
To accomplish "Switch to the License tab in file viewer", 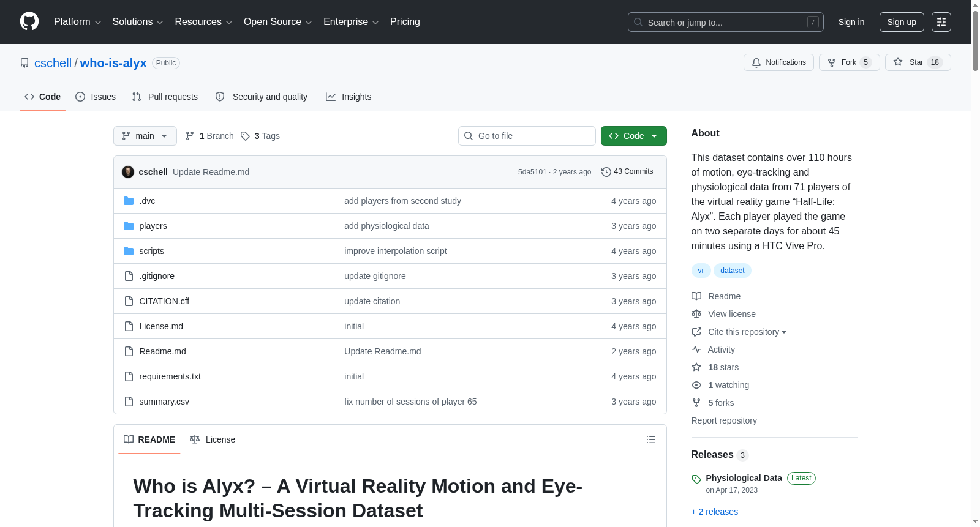I will point(213,439).
